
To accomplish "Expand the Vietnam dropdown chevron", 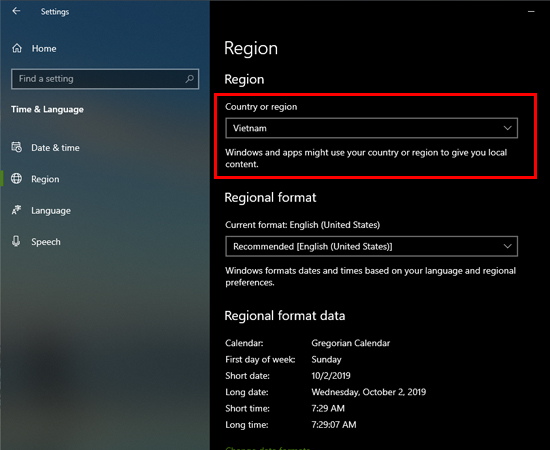I will (507, 128).
